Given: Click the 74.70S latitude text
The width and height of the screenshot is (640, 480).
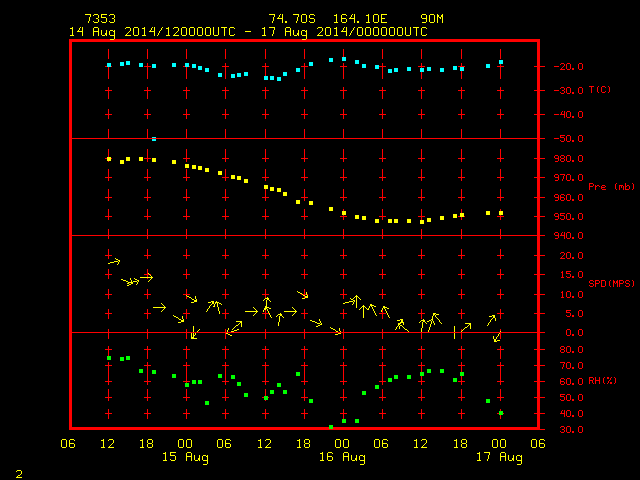Looking at the screenshot, I should click(x=292, y=19).
